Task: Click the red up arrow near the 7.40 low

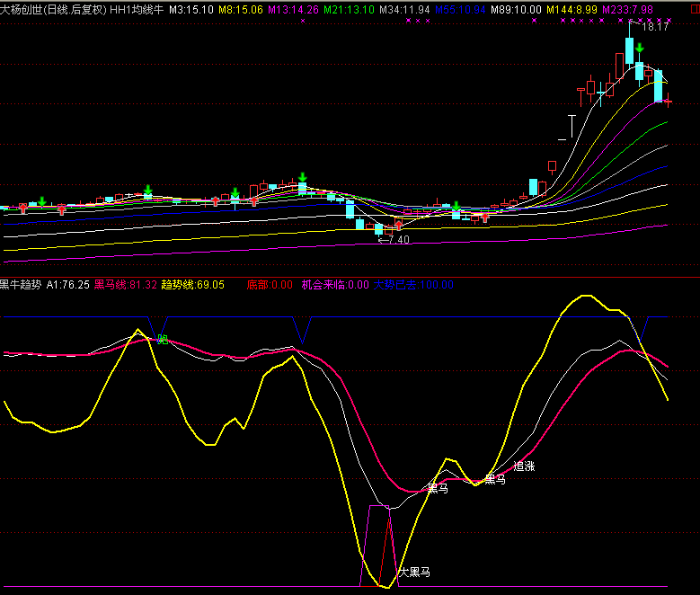Action: 399,226
